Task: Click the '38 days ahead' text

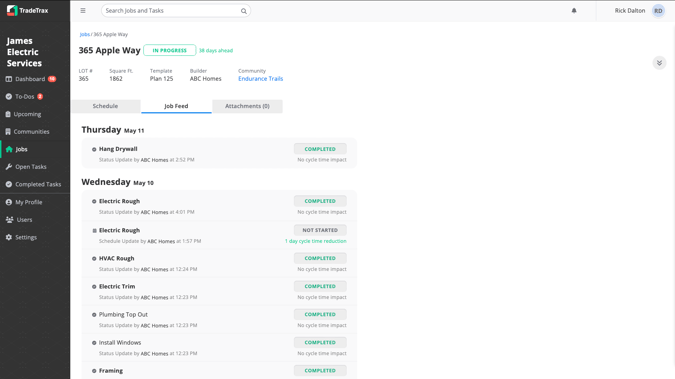Action: pos(216,50)
